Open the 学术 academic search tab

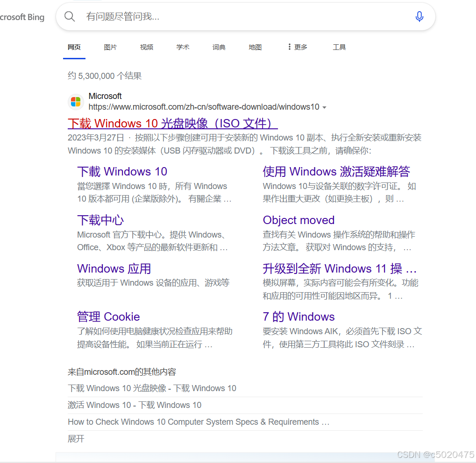pyautogui.click(x=182, y=47)
